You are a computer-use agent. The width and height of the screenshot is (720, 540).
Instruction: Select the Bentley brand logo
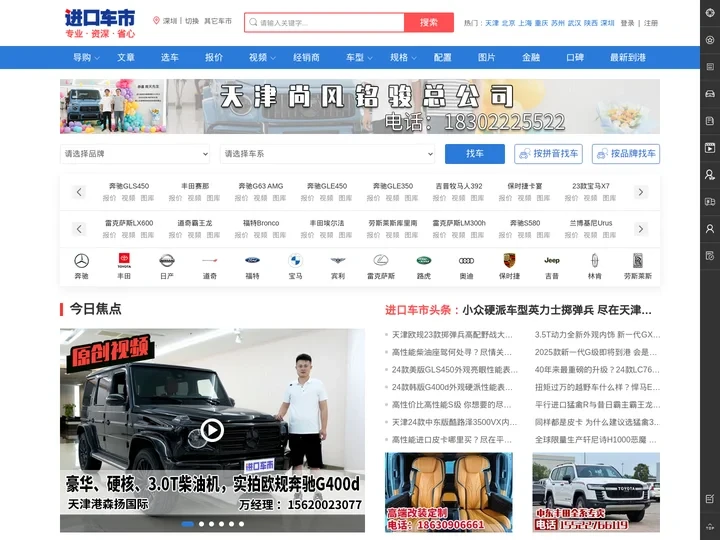coord(338,260)
